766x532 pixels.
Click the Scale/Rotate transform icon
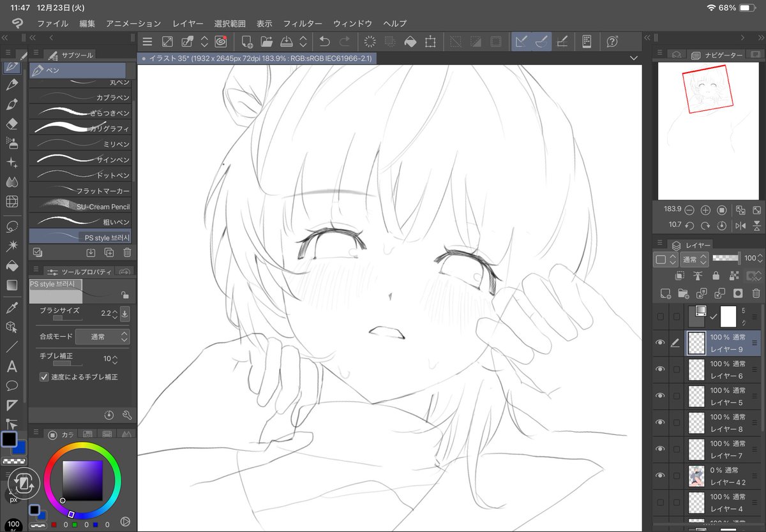pyautogui.click(x=431, y=41)
